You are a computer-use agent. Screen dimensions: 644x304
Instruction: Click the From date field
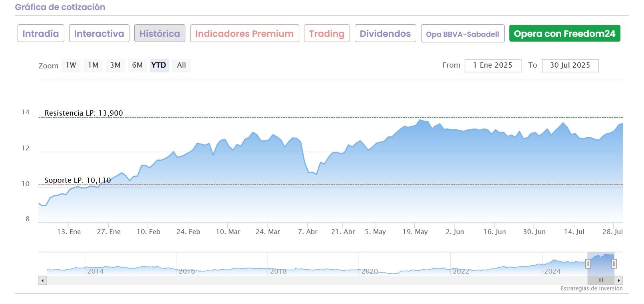[x=493, y=66]
